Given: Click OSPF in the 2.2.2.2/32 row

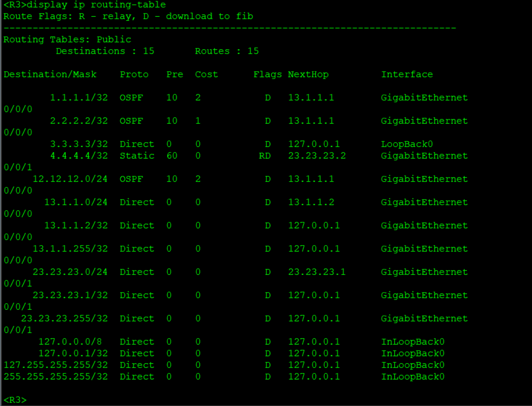Looking at the screenshot, I should coord(131,121).
